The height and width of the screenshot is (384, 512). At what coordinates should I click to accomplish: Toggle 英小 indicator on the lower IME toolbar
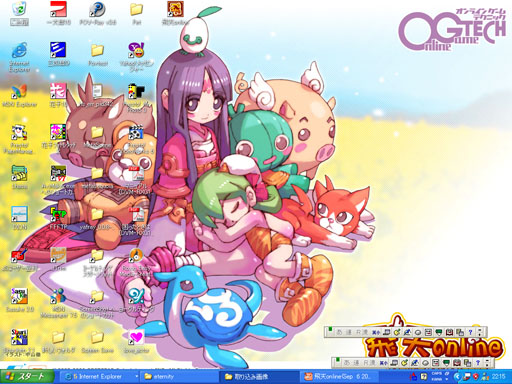(x=384, y=362)
